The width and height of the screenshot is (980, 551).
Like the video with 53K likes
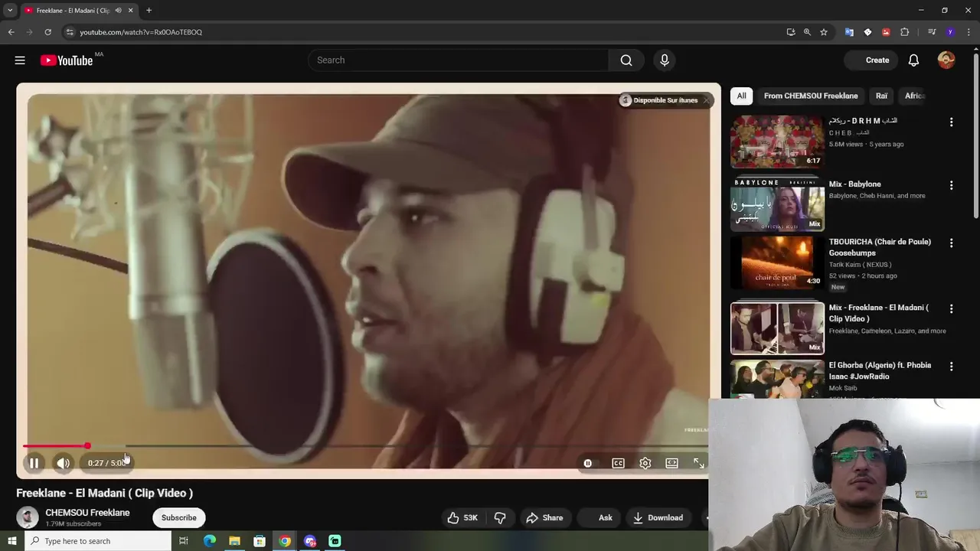click(x=462, y=517)
